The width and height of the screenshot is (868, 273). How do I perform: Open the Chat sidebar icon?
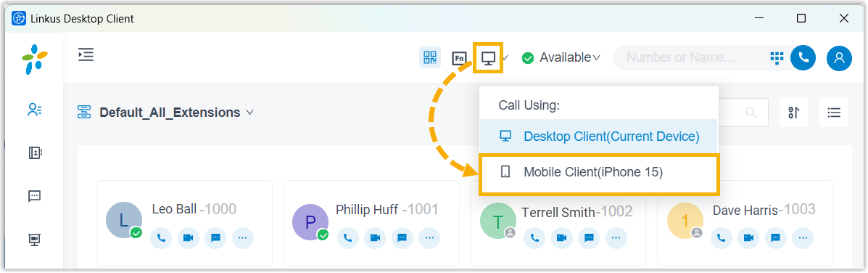click(35, 196)
